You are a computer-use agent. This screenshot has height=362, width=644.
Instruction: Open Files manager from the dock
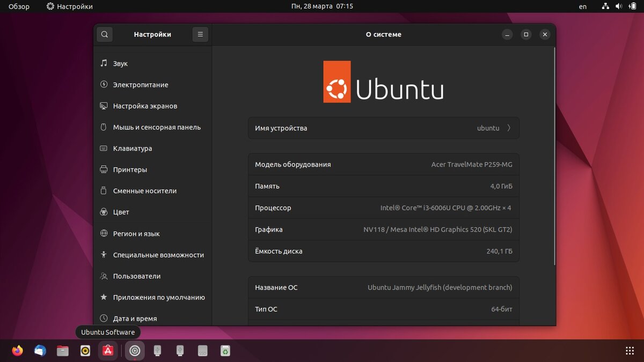point(63,351)
